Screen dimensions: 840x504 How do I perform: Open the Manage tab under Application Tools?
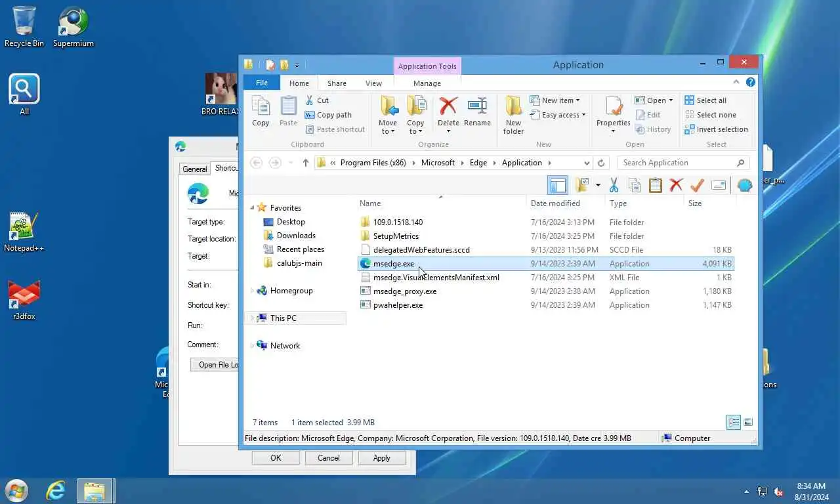[x=427, y=83]
